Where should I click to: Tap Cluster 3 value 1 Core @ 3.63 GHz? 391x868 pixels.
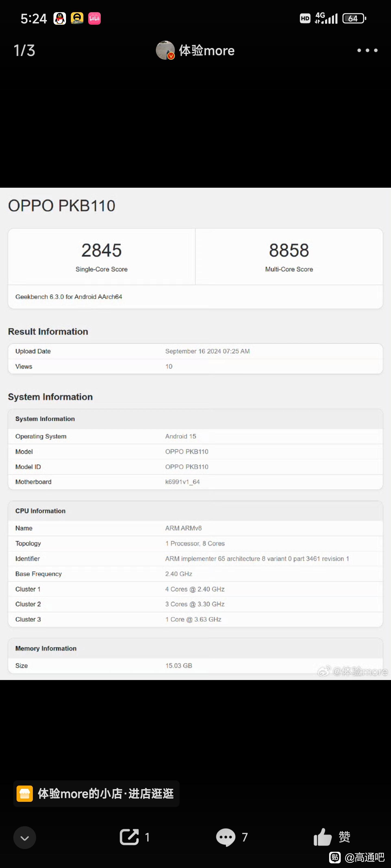click(x=193, y=619)
